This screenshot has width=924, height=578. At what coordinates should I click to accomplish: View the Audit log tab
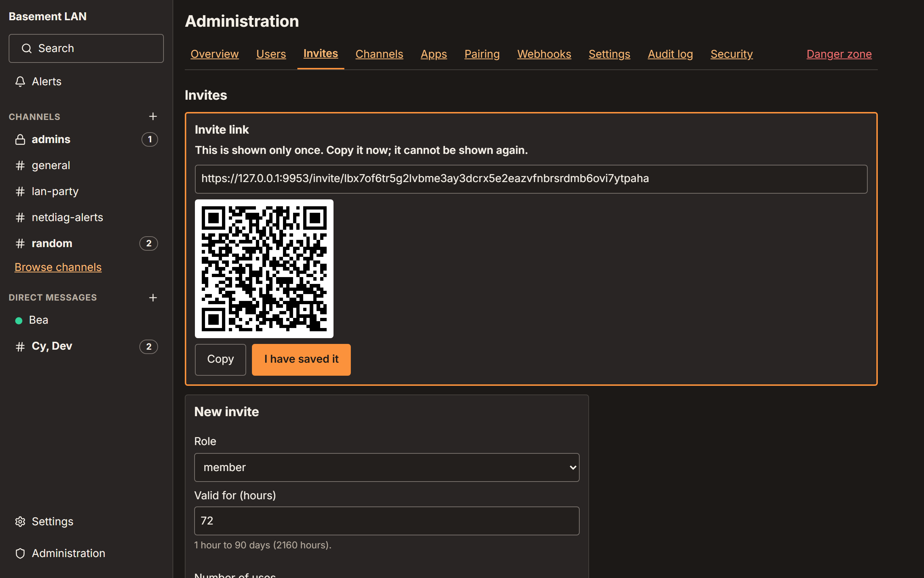point(670,54)
